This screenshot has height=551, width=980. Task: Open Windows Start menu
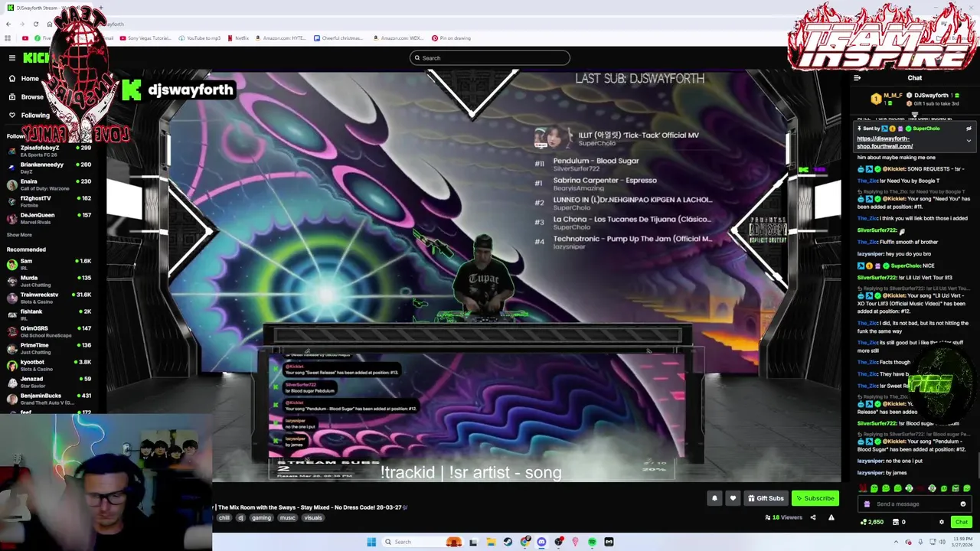coord(371,542)
